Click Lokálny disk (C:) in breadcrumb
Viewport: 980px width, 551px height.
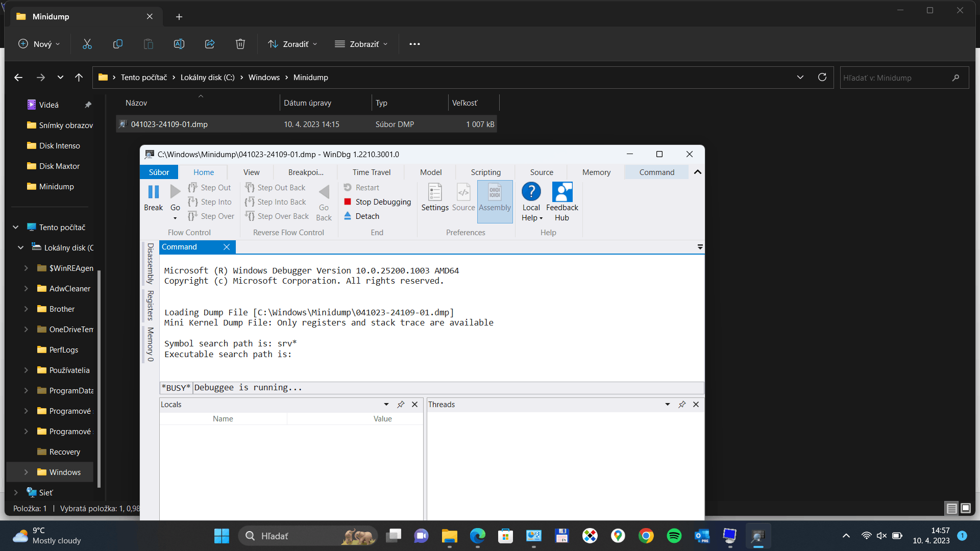208,78
